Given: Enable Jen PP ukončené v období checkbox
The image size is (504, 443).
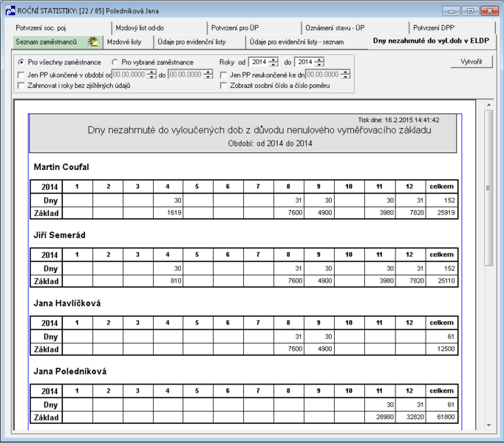Looking at the screenshot, I should click(21, 75).
